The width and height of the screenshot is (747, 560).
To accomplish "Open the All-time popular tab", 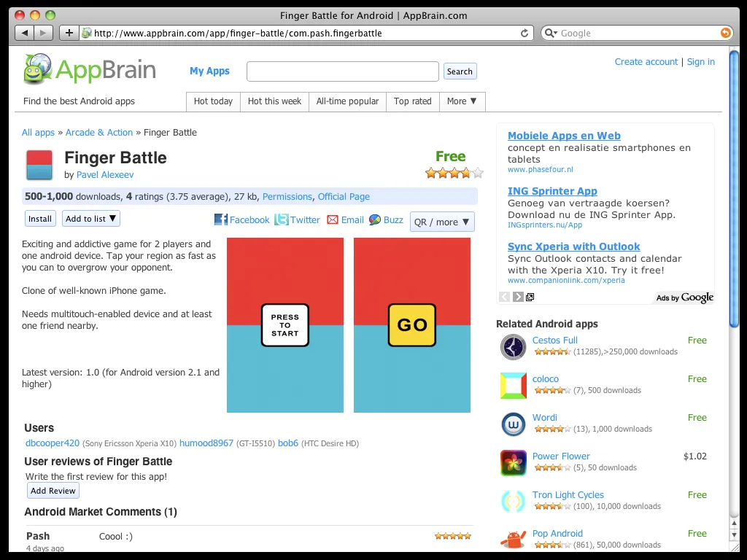I will [x=347, y=101].
